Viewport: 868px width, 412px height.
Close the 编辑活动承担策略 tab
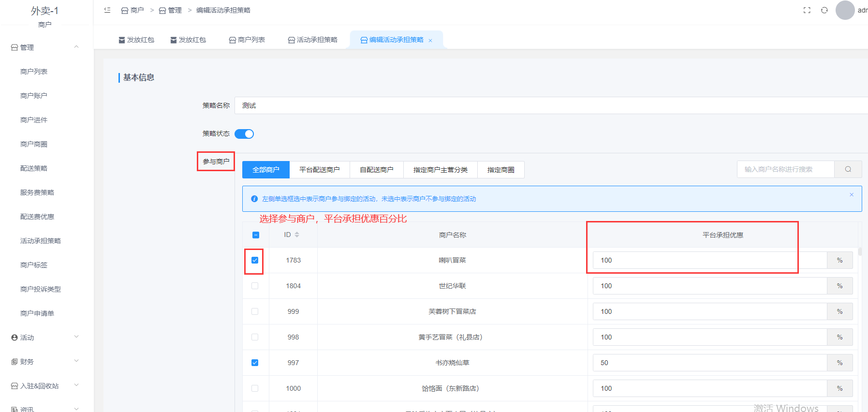pyautogui.click(x=430, y=41)
